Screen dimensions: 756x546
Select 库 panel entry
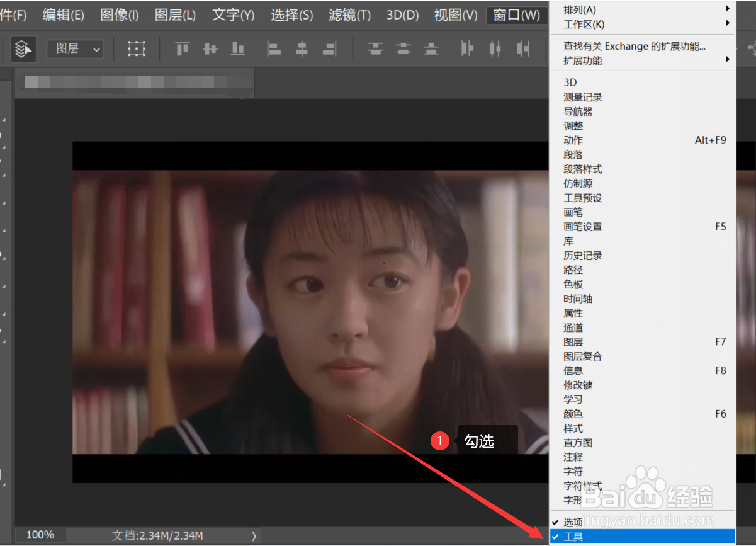pos(642,241)
